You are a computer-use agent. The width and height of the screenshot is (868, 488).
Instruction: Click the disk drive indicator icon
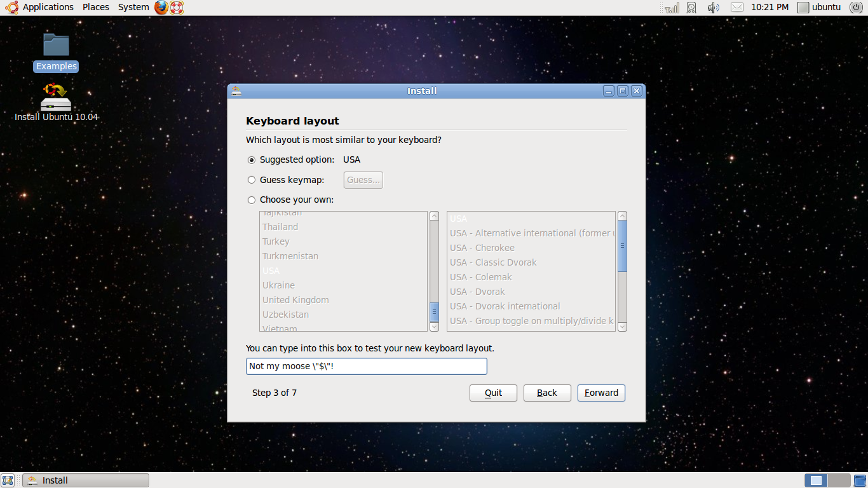tap(691, 8)
